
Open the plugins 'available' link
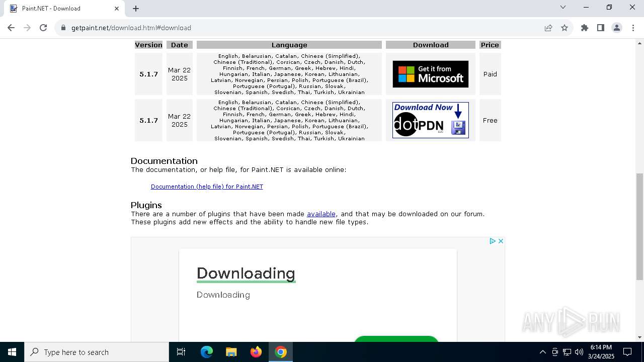(321, 214)
